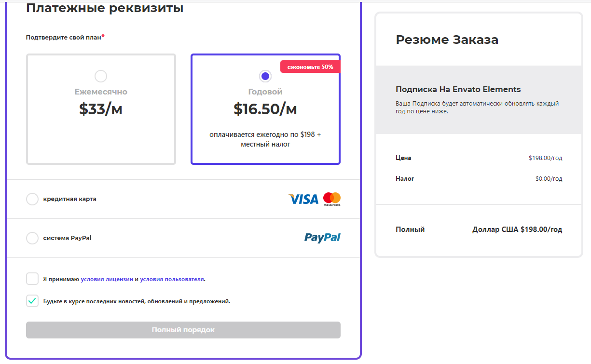Choose credit card payment radio button
This screenshot has width=591, height=364.
pos(32,199)
